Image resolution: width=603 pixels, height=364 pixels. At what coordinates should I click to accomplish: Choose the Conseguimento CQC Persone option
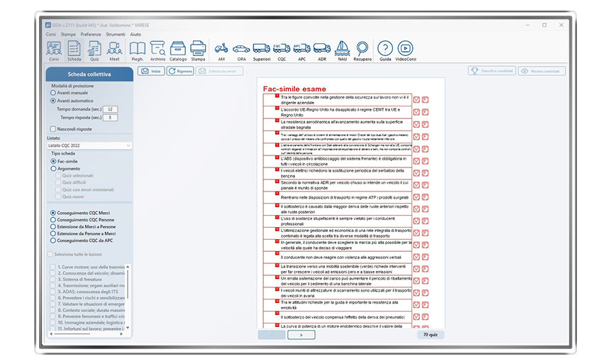[53, 220]
